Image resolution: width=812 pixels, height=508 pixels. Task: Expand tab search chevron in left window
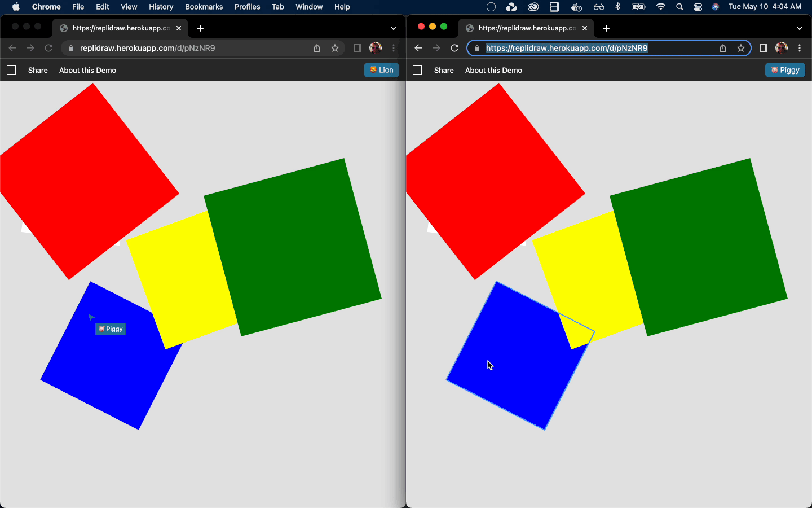(x=394, y=28)
